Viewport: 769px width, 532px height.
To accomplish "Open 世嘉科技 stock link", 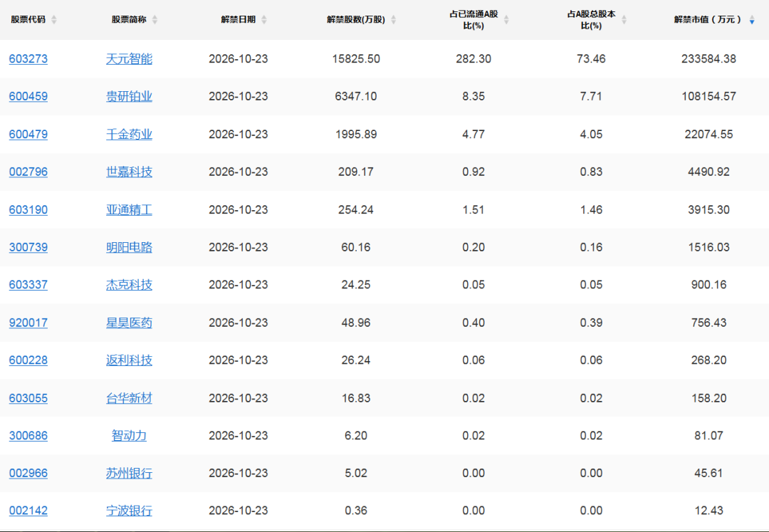I will 129,172.
